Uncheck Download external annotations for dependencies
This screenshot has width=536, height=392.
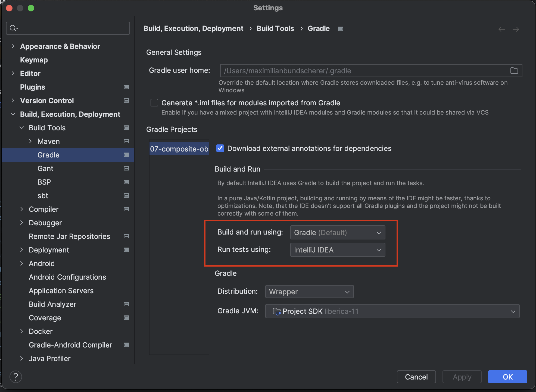(220, 148)
